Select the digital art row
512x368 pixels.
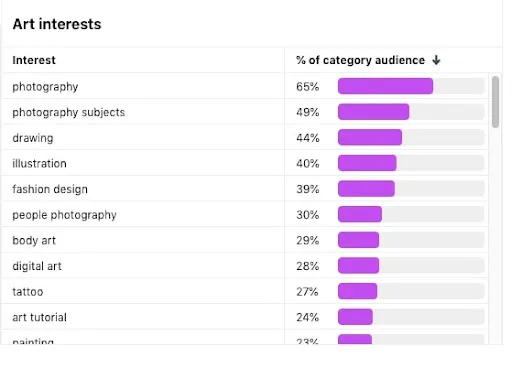[x=246, y=266]
